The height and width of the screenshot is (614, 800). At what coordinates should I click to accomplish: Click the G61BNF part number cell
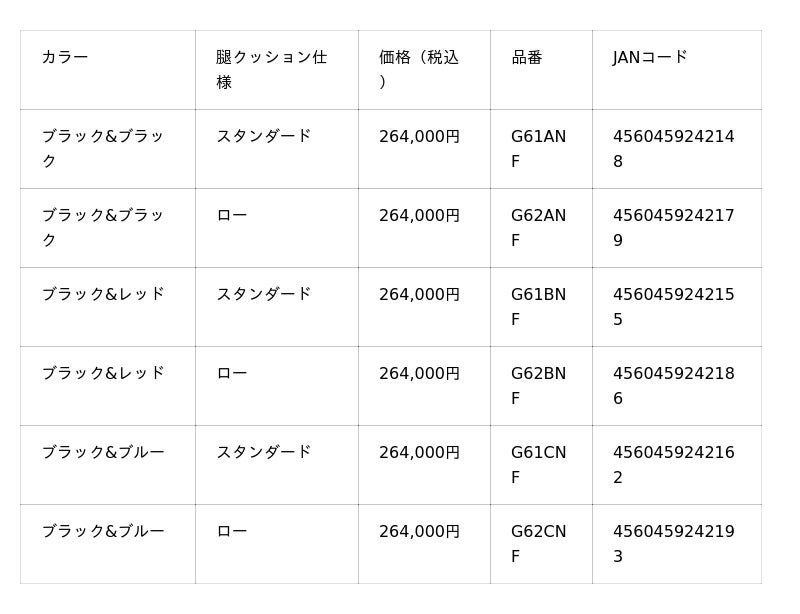coord(538,307)
